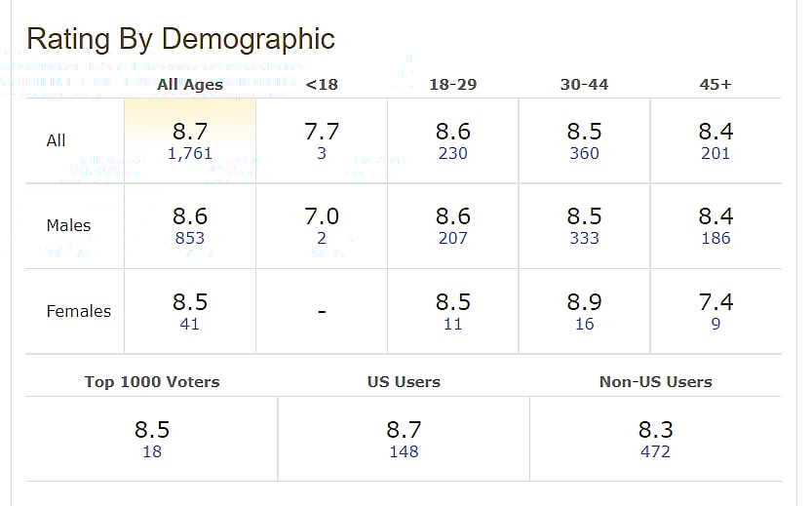Click the 41 votes link for Females
This screenshot has width=812, height=506.
pos(190,324)
